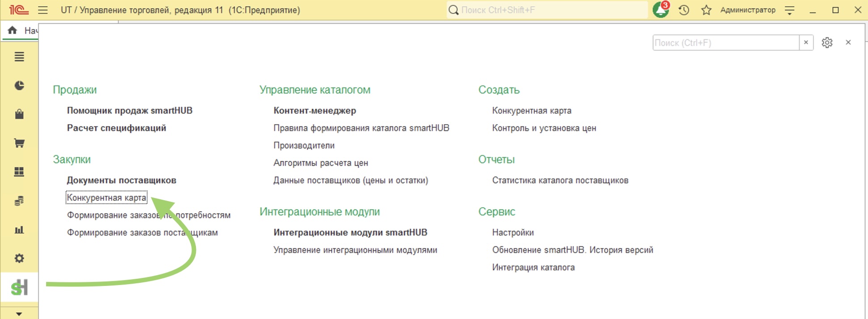Open the service settings menu beside Администратор
This screenshot has height=319, width=868.
[790, 10]
